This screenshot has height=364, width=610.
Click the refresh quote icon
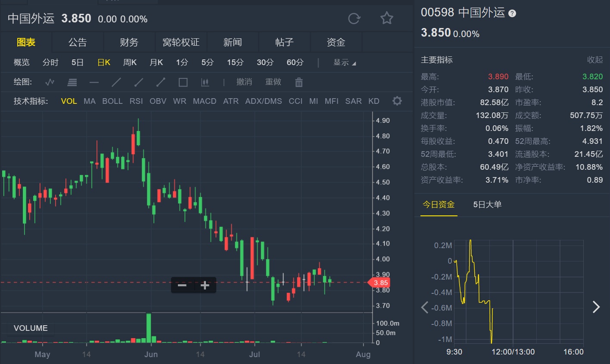coord(354,19)
